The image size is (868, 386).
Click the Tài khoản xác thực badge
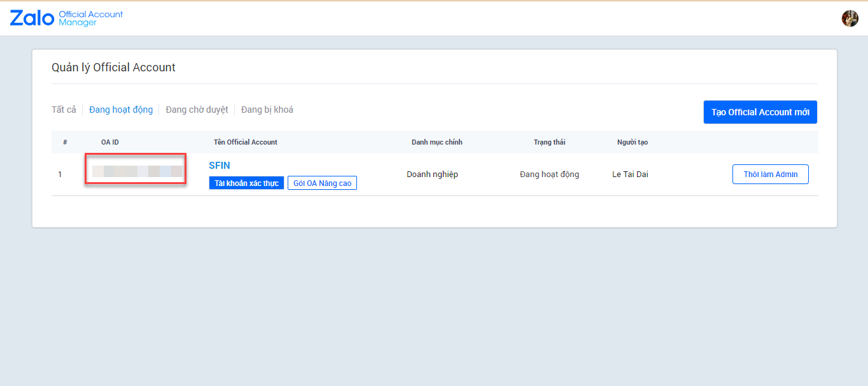(x=246, y=183)
